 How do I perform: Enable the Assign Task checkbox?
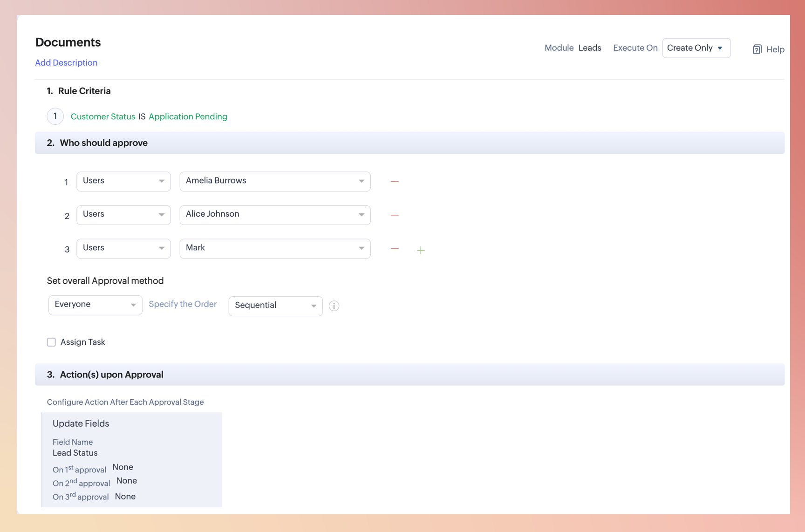click(x=51, y=342)
